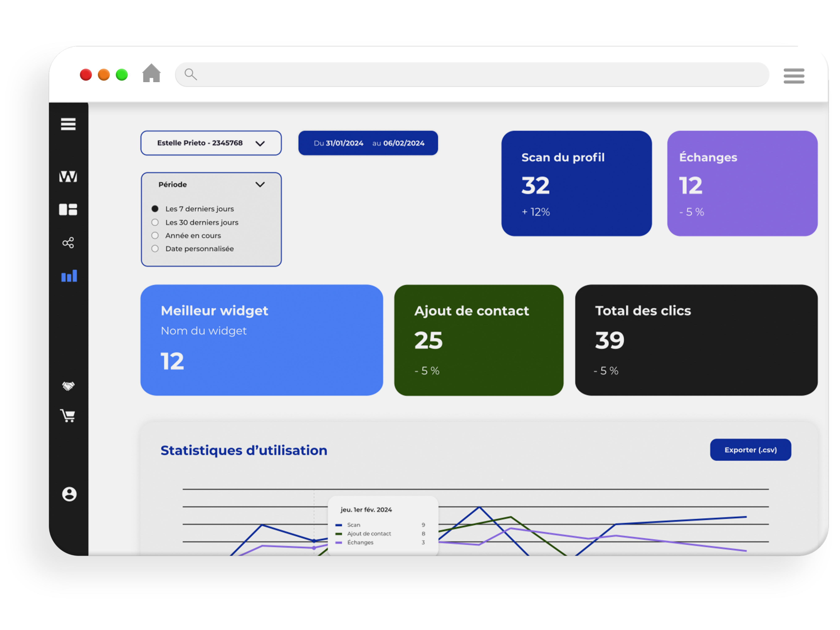Expand the Estelle Prieto profile dropdown

click(211, 143)
